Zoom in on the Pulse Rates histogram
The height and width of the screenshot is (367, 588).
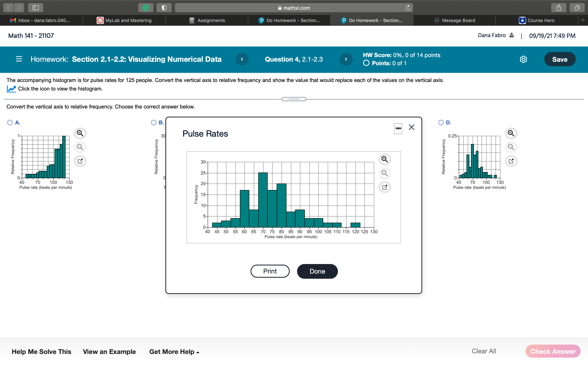coord(384,159)
